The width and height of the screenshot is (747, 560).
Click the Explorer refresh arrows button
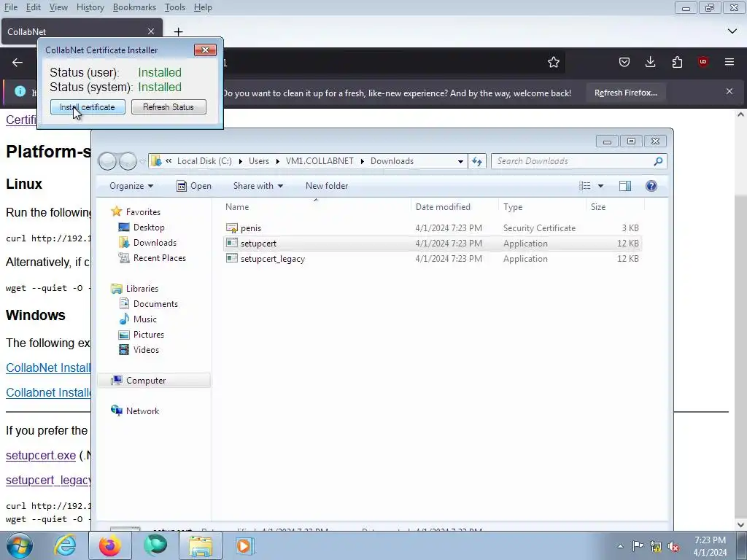pos(477,161)
